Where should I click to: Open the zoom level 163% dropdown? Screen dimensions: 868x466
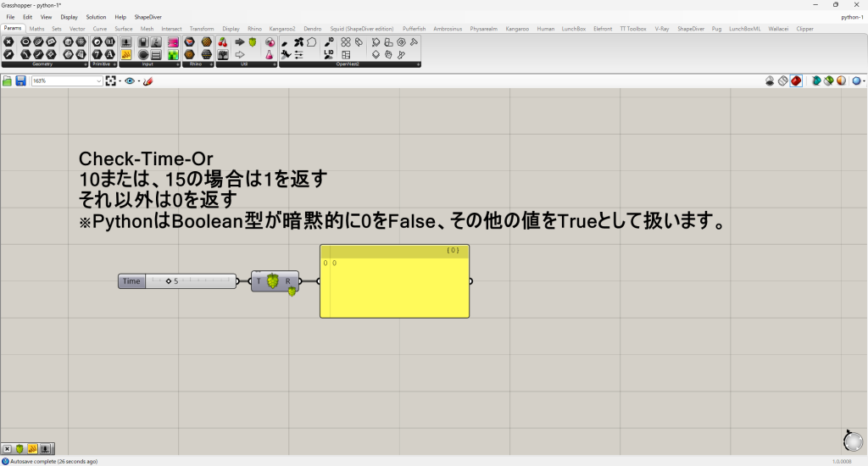(98, 81)
